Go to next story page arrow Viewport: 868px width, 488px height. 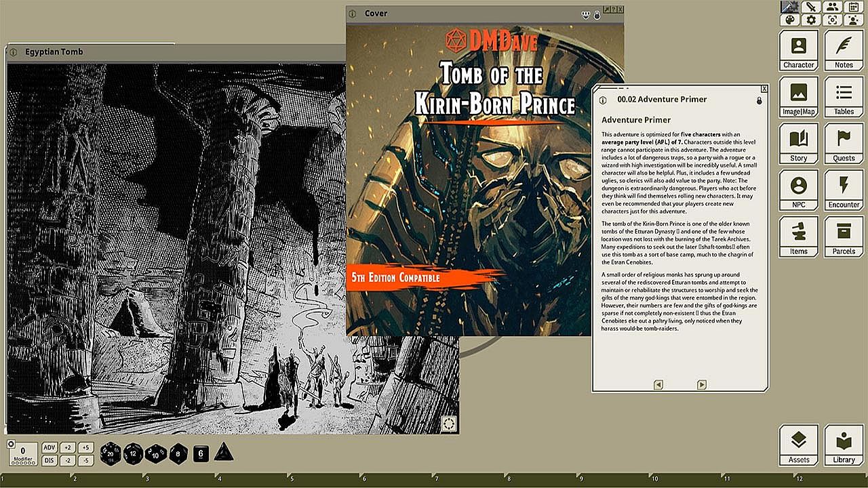coord(702,385)
